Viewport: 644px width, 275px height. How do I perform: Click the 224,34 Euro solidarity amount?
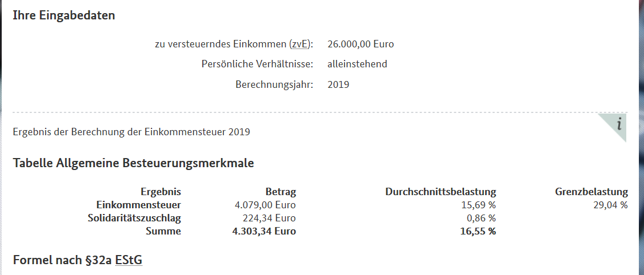point(269,218)
